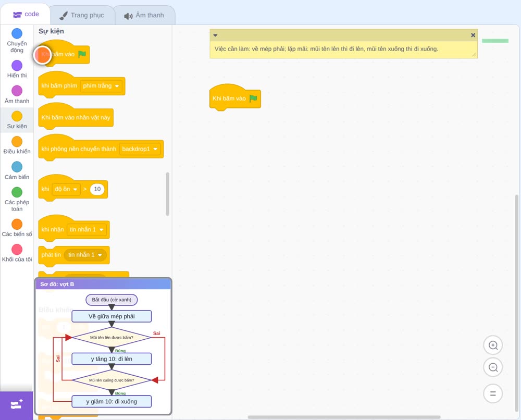The image size is (521, 420).
Task: Click the khi phông nền chuyển thành block label
Action: click(79, 149)
